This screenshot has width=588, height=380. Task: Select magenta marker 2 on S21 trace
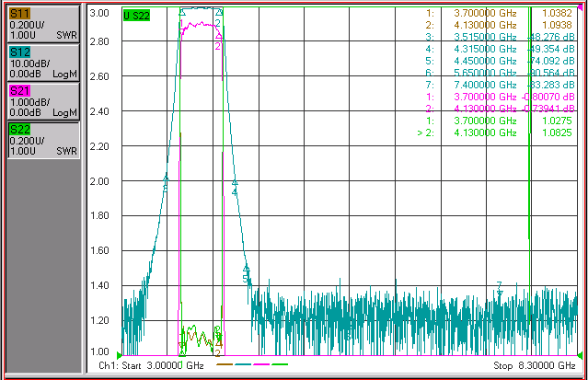(218, 37)
